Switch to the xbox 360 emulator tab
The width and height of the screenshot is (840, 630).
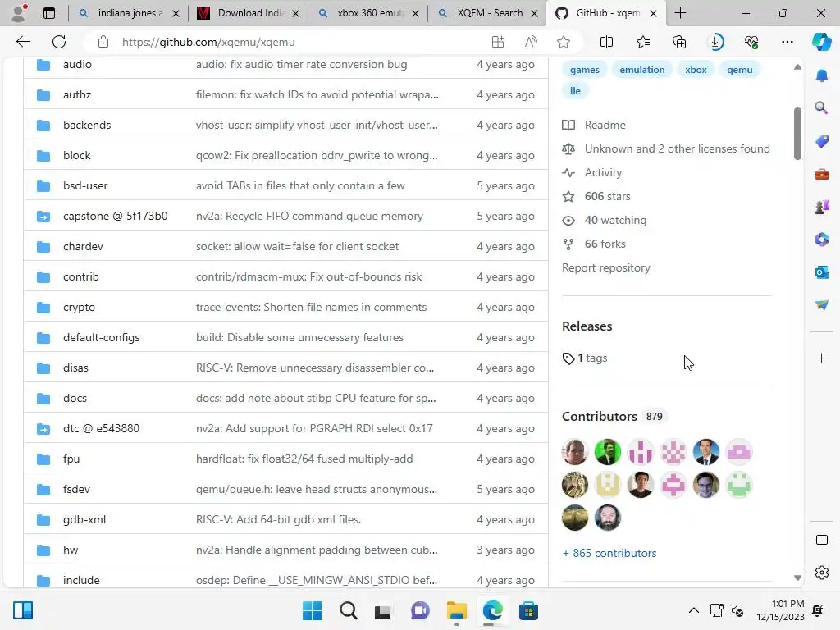(x=368, y=13)
